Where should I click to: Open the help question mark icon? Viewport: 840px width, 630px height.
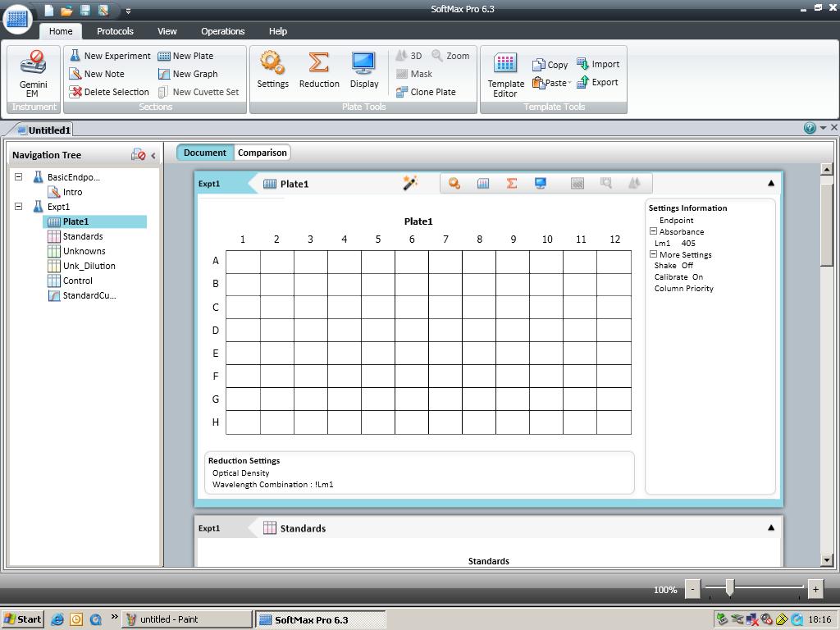(x=810, y=127)
